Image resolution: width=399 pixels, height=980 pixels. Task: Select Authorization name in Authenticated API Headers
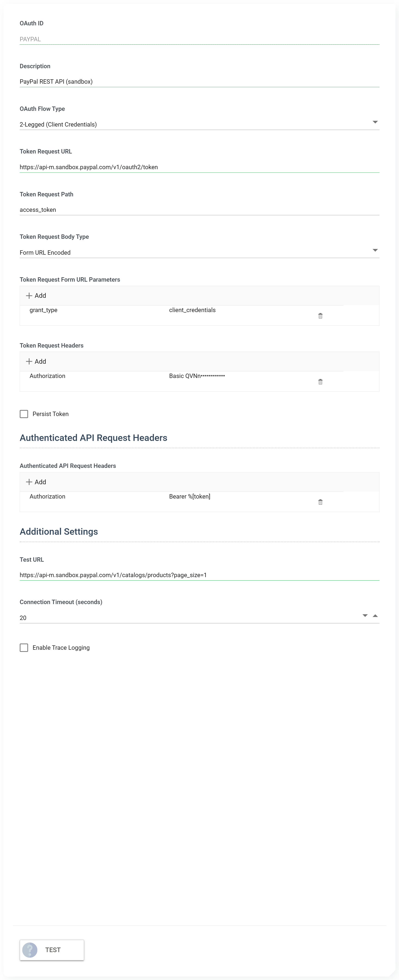pos(47,496)
